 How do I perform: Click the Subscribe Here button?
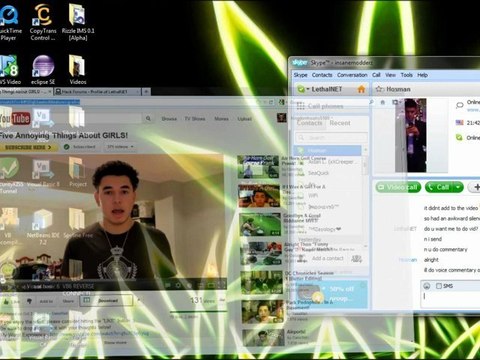pyautogui.click(x=28, y=147)
